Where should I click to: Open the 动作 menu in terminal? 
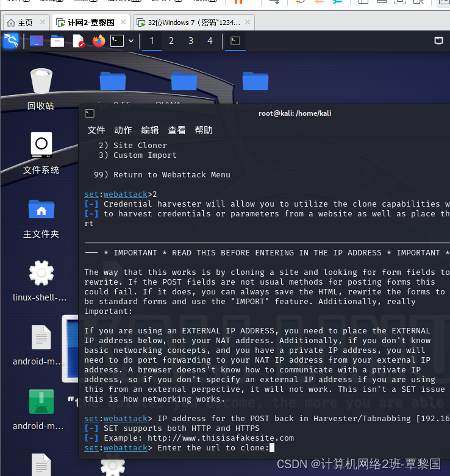click(x=123, y=130)
